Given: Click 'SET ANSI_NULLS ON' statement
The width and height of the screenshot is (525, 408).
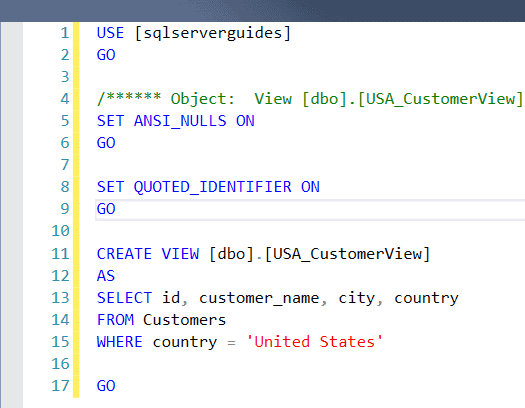Looking at the screenshot, I should [175, 121].
